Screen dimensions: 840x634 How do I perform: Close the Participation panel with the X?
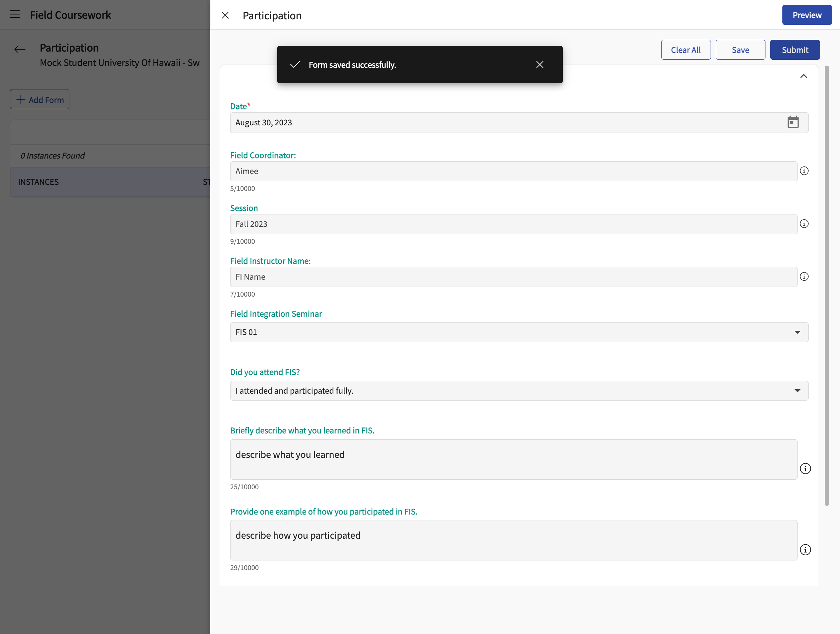(x=225, y=15)
